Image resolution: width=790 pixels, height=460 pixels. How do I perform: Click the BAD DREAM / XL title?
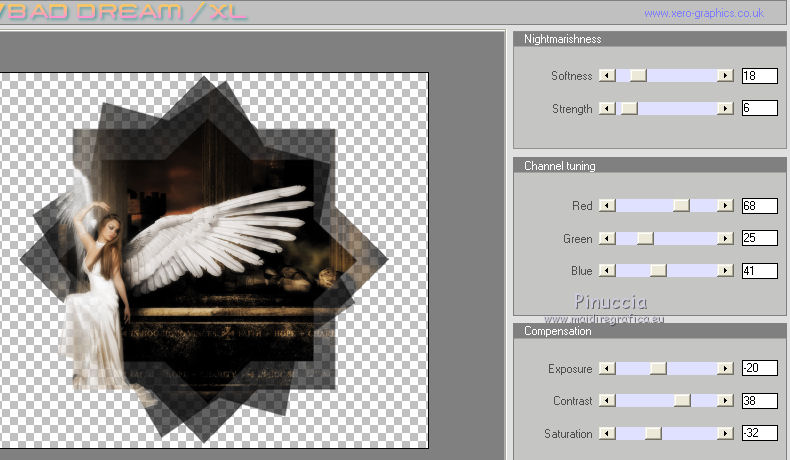coord(124,12)
